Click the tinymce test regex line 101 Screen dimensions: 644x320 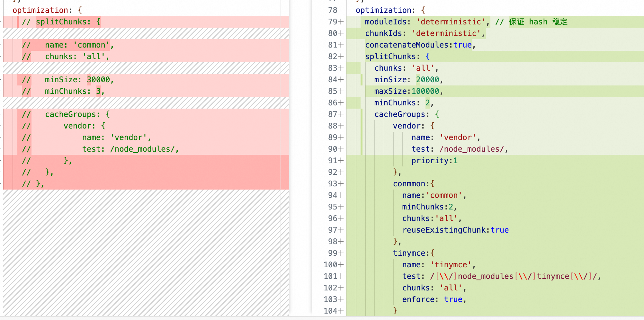[502, 276]
